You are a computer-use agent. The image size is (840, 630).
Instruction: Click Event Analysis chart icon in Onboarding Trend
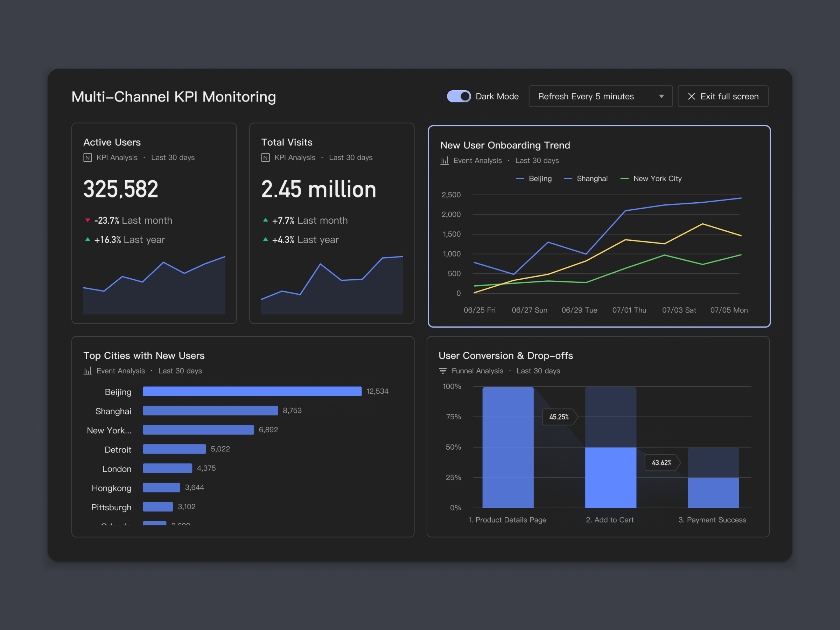(444, 161)
